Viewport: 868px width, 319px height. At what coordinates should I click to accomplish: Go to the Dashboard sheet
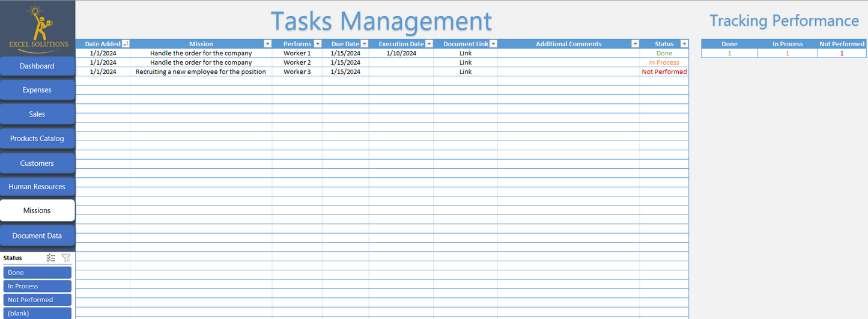(37, 66)
